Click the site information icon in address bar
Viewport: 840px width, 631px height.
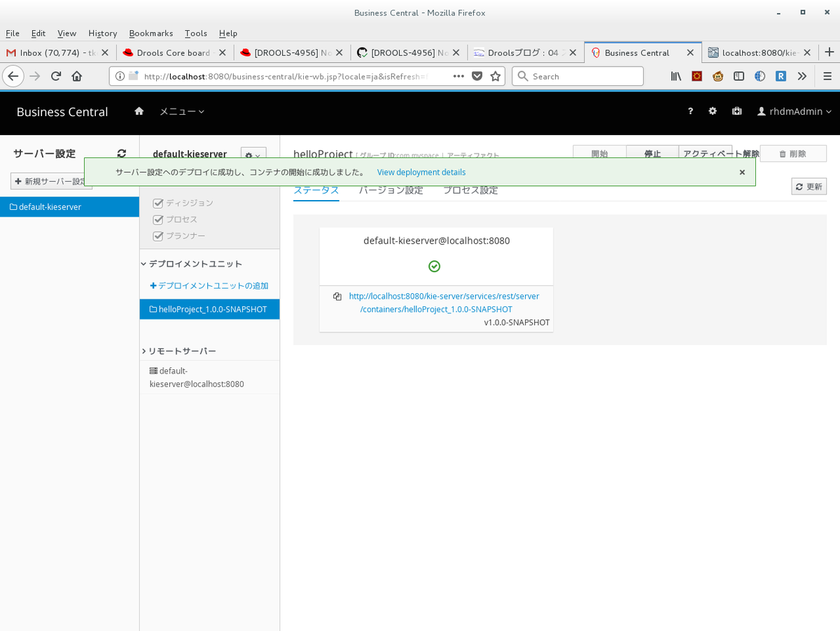(x=120, y=76)
